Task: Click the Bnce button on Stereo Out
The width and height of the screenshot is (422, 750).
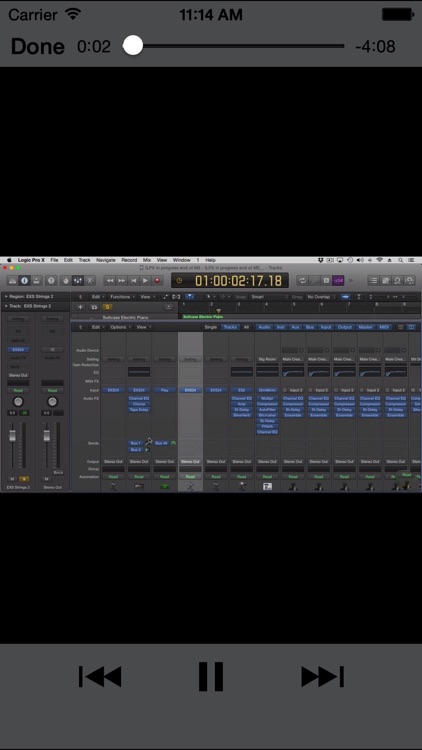Action: coord(58,473)
